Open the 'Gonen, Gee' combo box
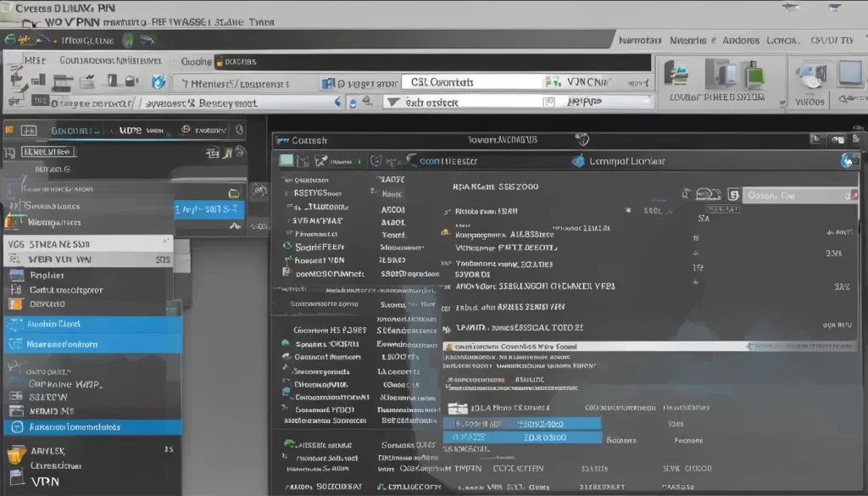 coord(800,195)
